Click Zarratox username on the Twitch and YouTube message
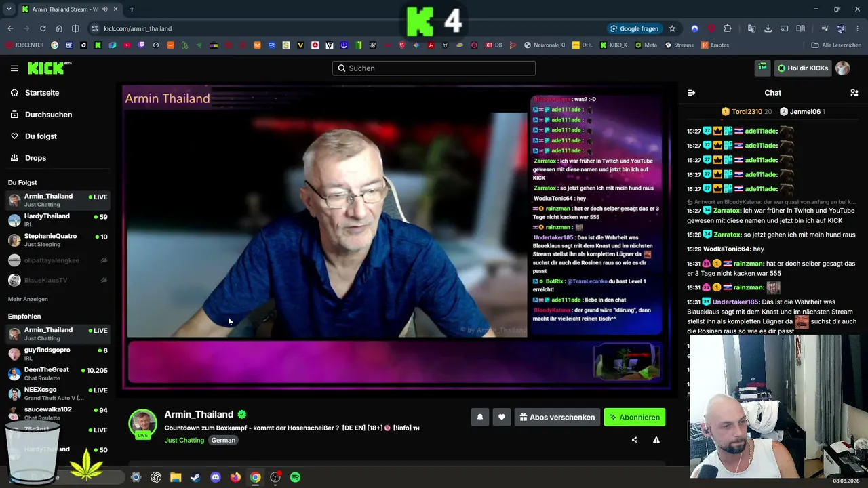The width and height of the screenshot is (868, 488). click(x=726, y=211)
